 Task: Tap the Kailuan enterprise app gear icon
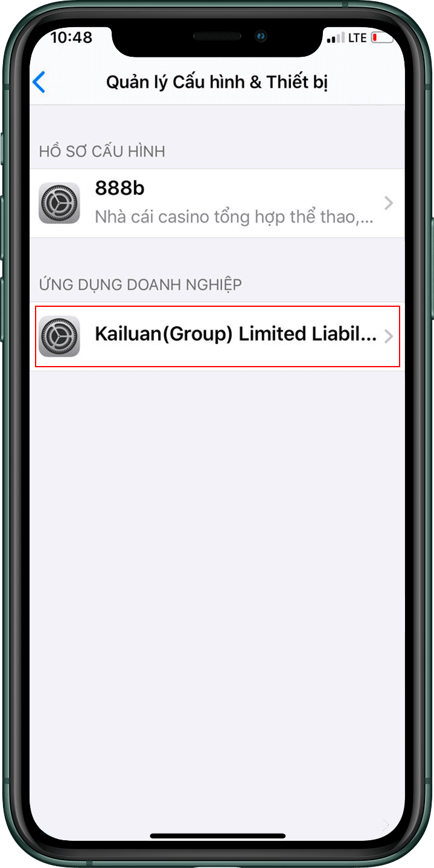pos(59,336)
